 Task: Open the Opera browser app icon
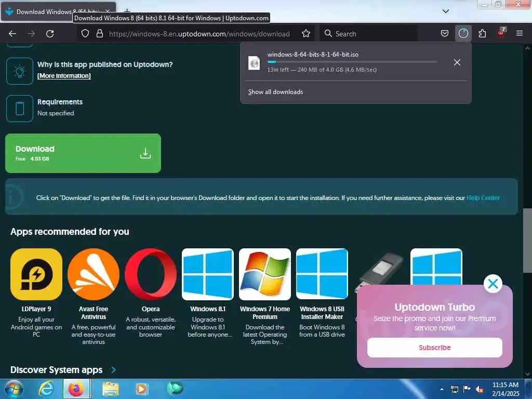151,274
